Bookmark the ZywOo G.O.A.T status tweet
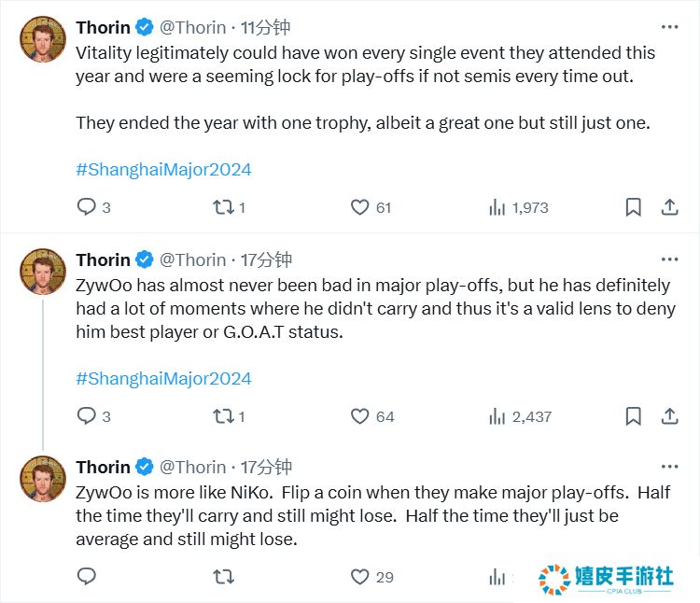This screenshot has height=603, width=700. 633,416
